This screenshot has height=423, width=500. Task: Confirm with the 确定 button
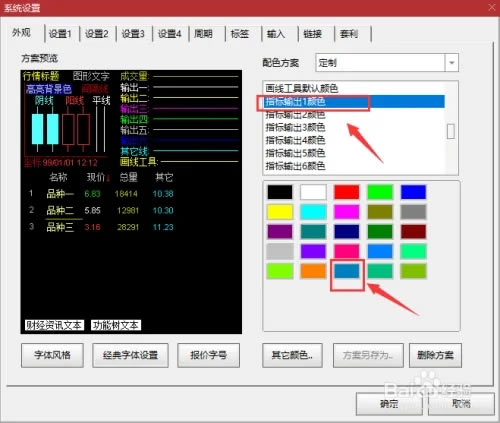pyautogui.click(x=389, y=404)
